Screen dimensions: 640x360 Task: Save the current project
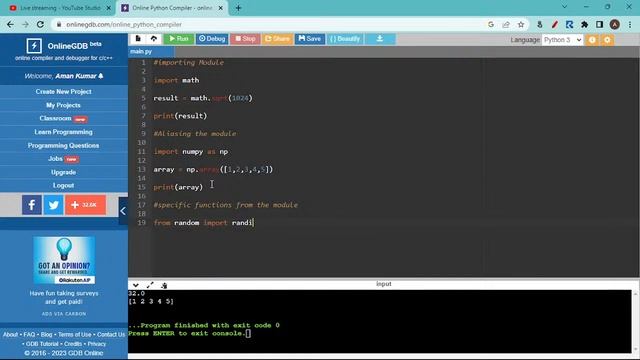310,39
